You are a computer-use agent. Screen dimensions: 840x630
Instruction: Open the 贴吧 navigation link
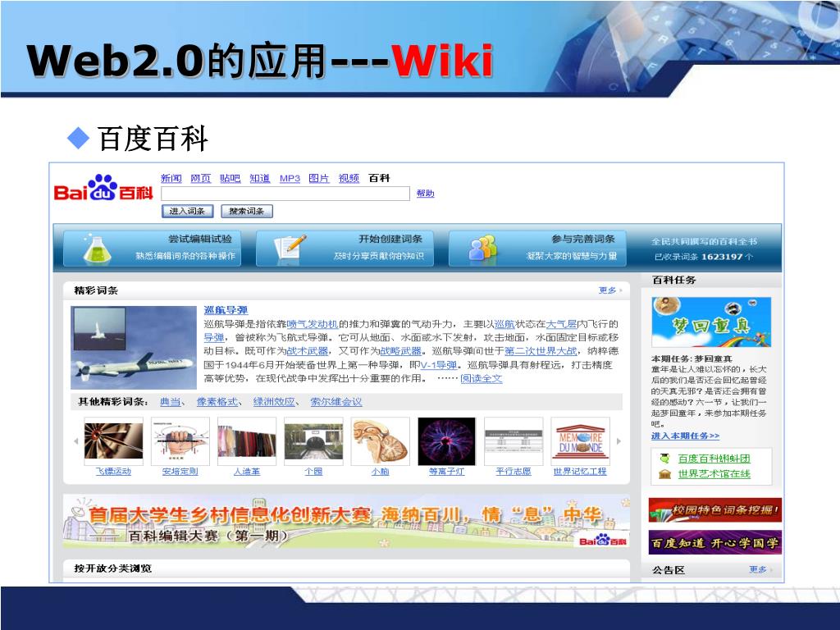(x=230, y=178)
